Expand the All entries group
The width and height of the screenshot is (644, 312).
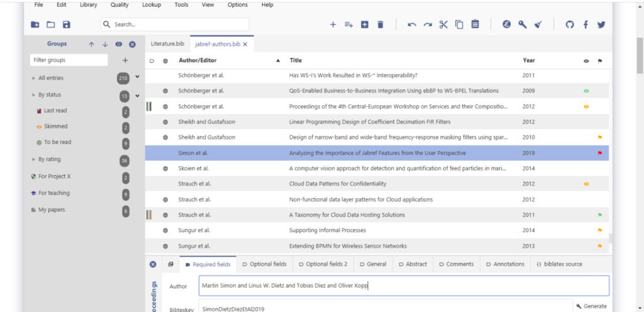pos(33,78)
